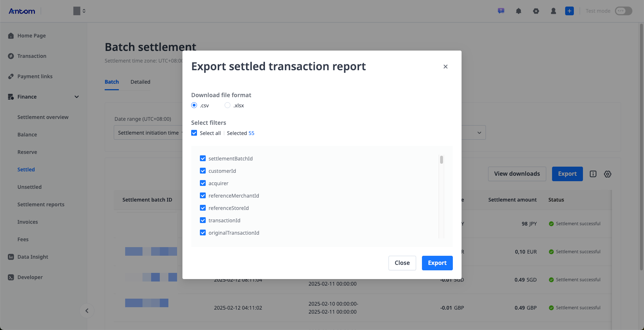Select the Data Insight sidebar icon
This screenshot has height=330, width=644.
[x=11, y=257]
